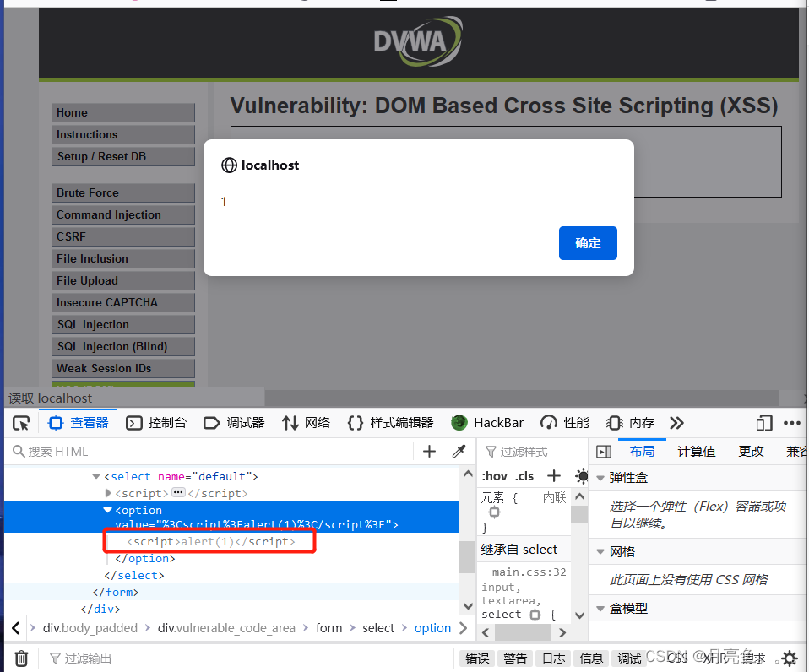Screen dimensions: 809x672
Task: Select the script alert(1) markup line
Action: (x=211, y=541)
